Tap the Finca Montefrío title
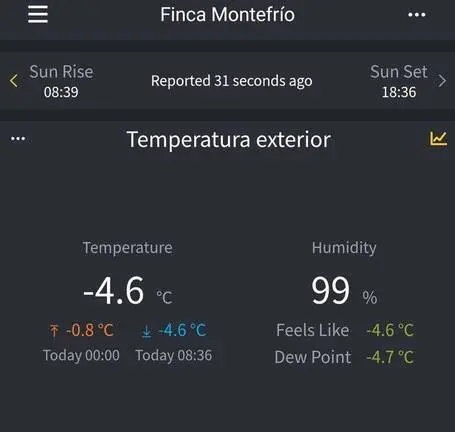 tap(227, 15)
